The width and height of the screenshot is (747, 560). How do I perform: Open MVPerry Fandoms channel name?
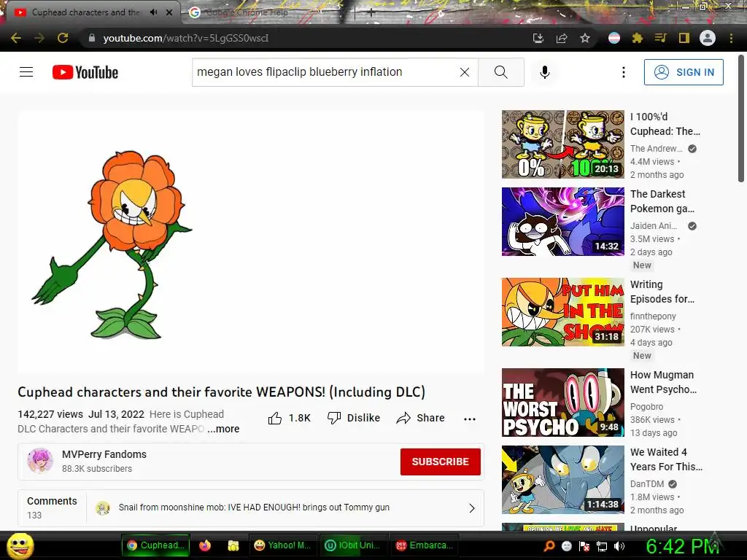pos(104,454)
